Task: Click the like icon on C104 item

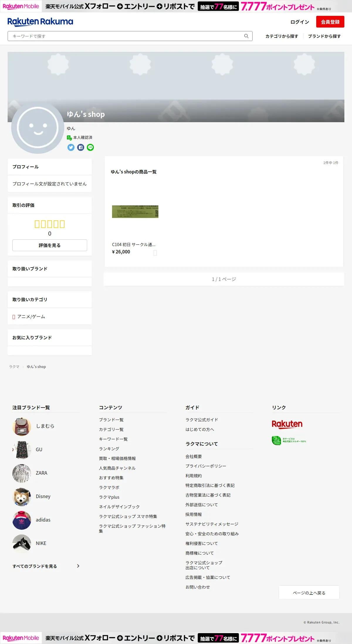Action: pyautogui.click(x=155, y=253)
